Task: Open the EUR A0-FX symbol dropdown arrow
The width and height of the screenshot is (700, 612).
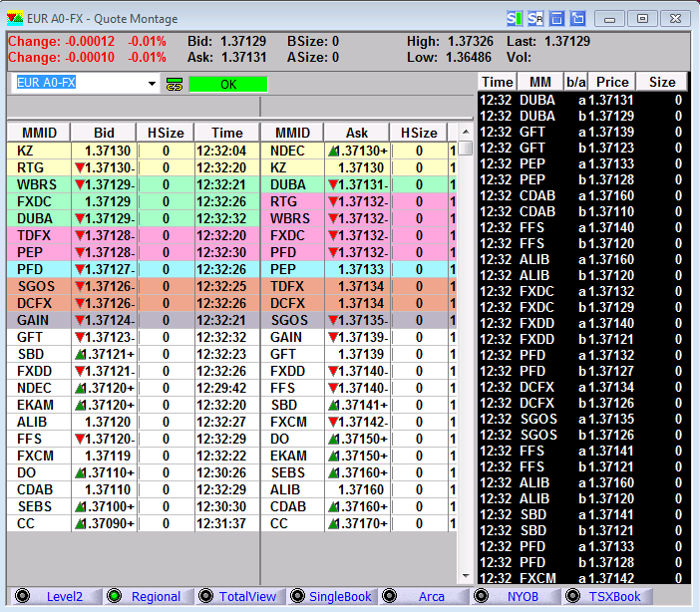Action: (152, 84)
